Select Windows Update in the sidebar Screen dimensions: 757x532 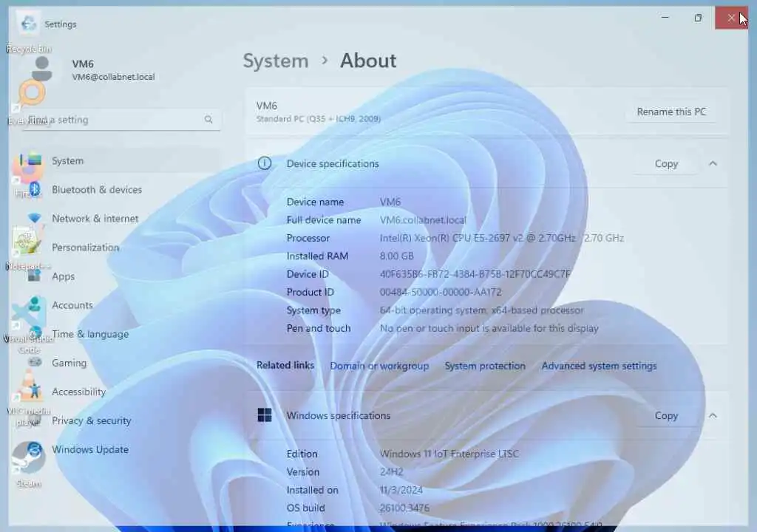(90, 449)
